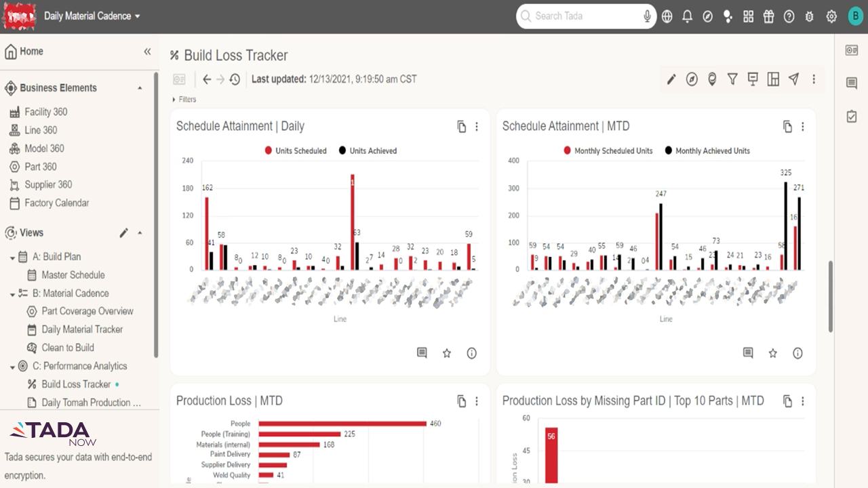Open the Explore compass icon in the toolbar
Screen dimensions: 868x488
pos(692,79)
